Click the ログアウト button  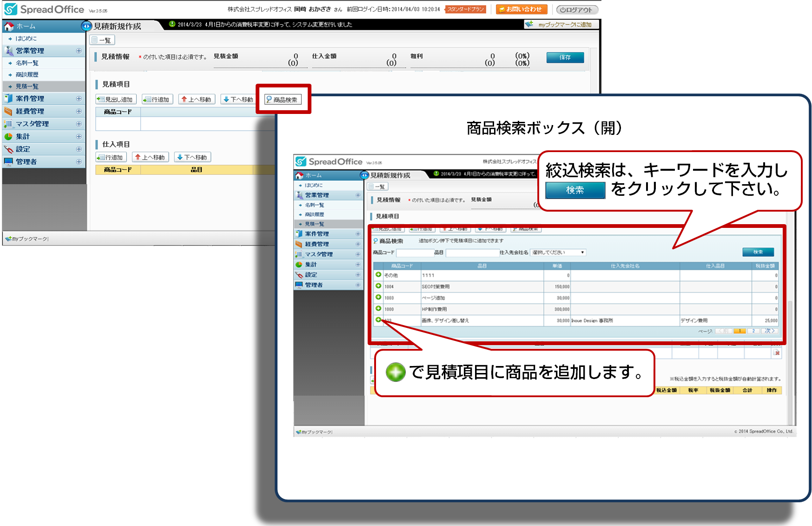pyautogui.click(x=577, y=9)
